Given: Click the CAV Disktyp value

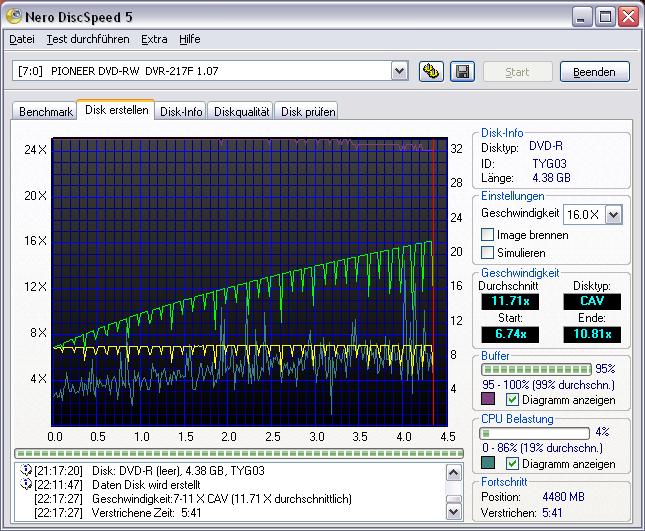Looking at the screenshot, I should pyautogui.click(x=592, y=301).
